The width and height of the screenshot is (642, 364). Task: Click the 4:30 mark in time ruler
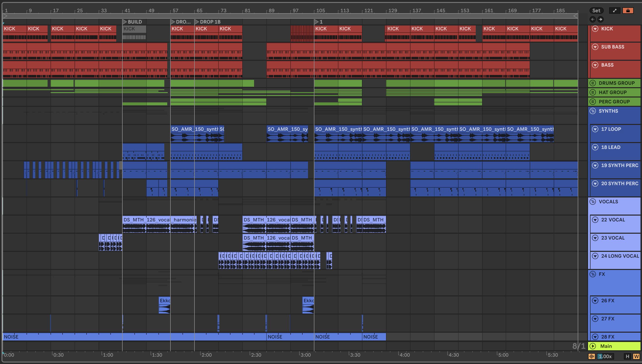[x=453, y=355]
